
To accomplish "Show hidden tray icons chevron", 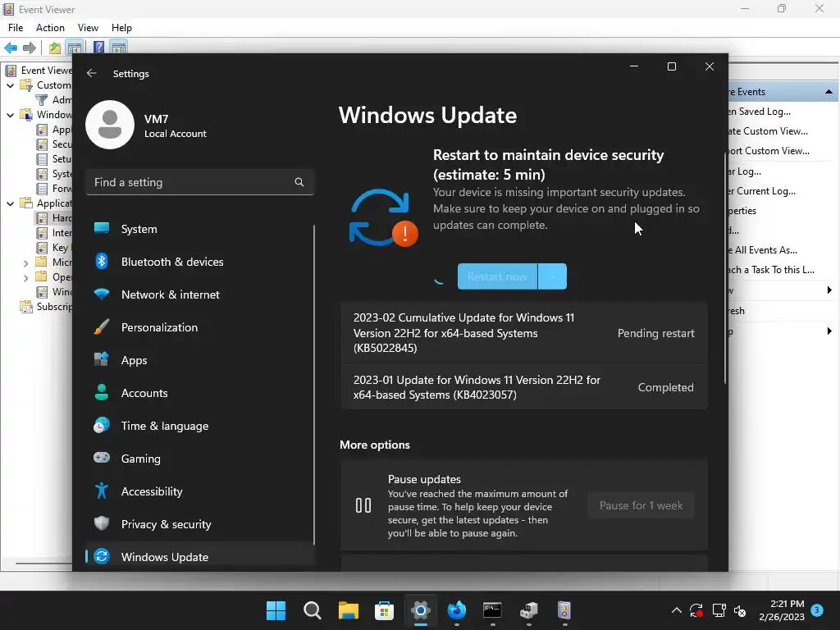I will [x=677, y=610].
